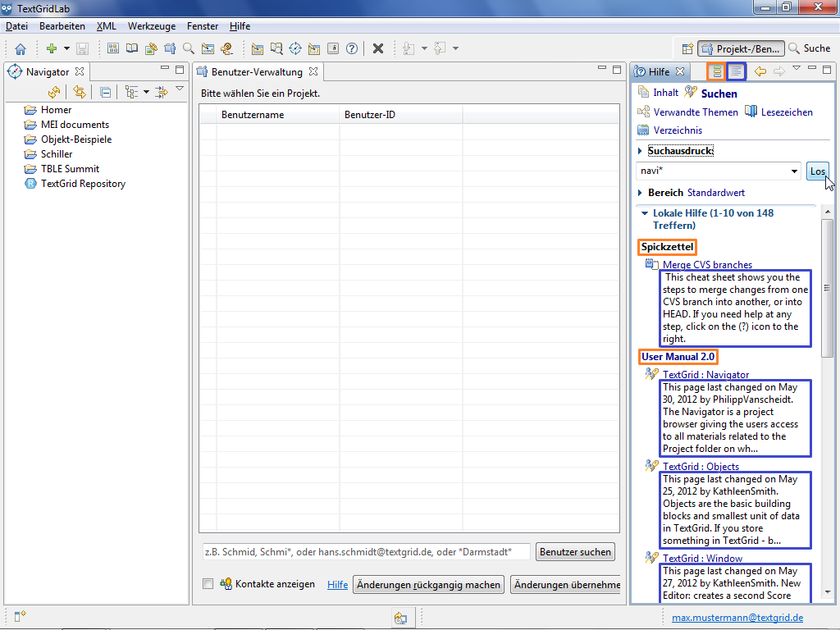Screen dimensions: 840x630
Task: Expand the Suchausdruck section
Action: point(640,151)
